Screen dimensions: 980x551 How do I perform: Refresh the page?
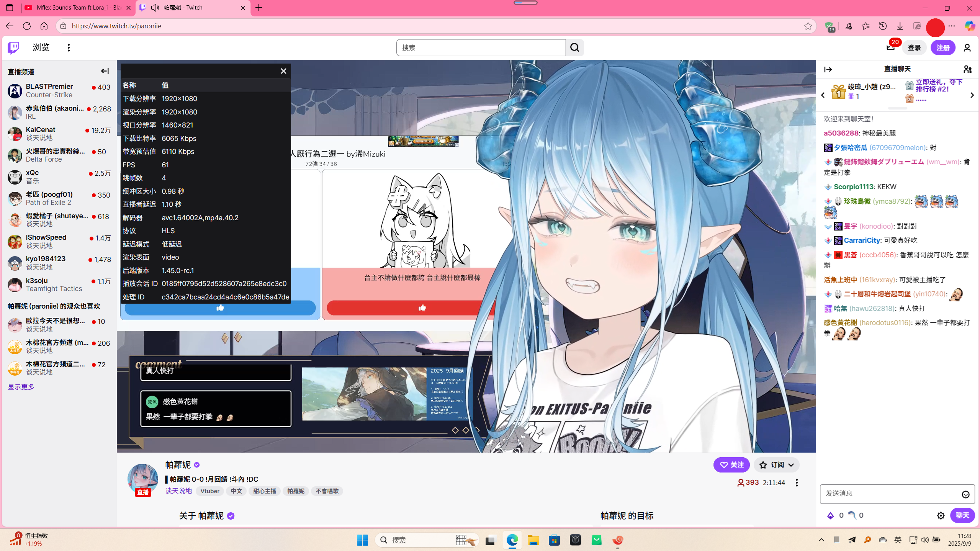[x=27, y=26]
